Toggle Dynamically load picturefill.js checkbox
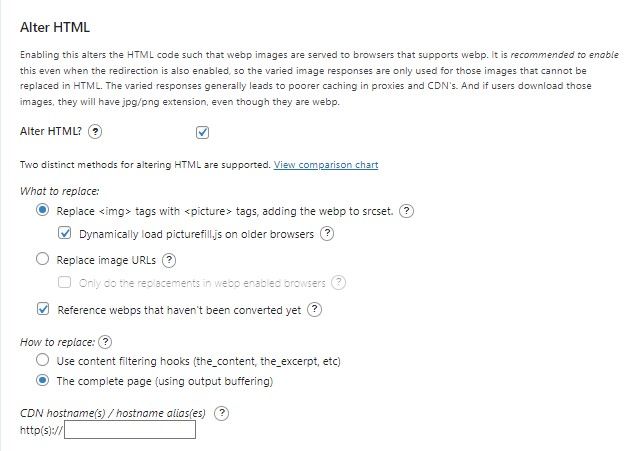This screenshot has height=451, width=640. tap(64, 233)
